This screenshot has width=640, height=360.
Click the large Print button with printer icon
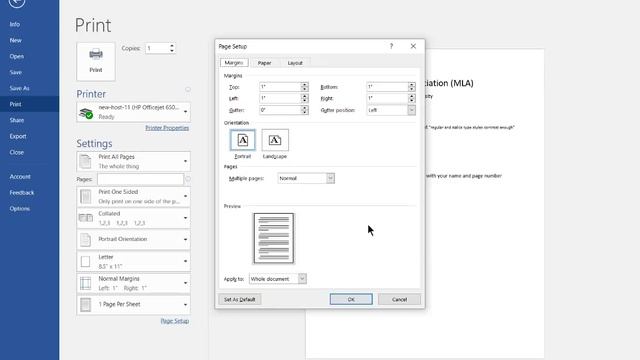click(x=96, y=61)
